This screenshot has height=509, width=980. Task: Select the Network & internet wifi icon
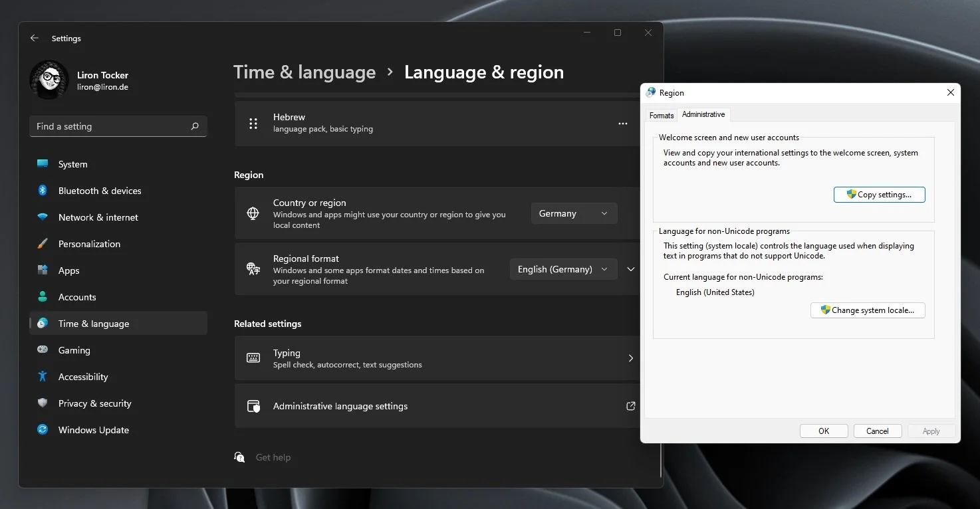[x=43, y=217]
